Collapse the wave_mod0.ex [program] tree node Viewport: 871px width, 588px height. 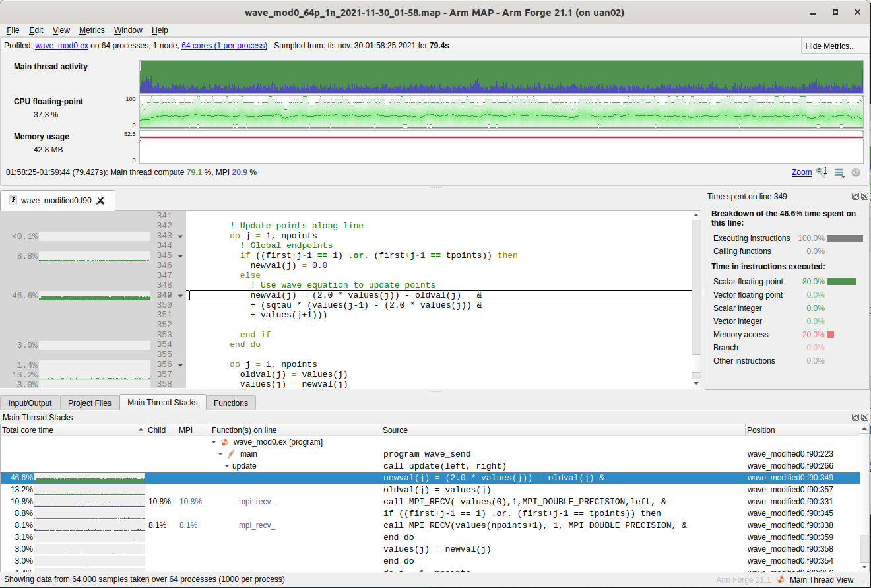(x=213, y=442)
